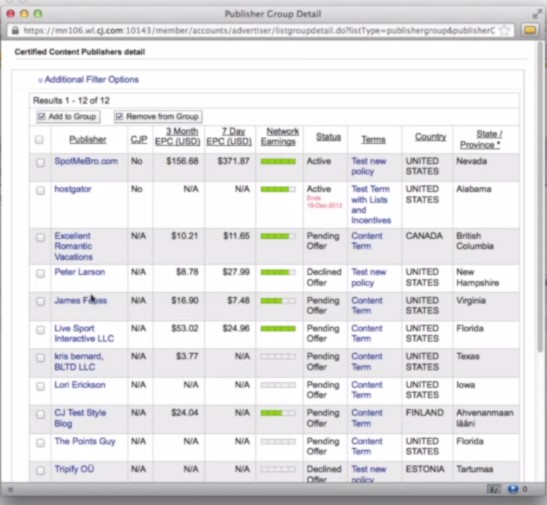The height and width of the screenshot is (505, 547).
Task: Check the The Points Guy row checkbox
Action: [x=40, y=443]
